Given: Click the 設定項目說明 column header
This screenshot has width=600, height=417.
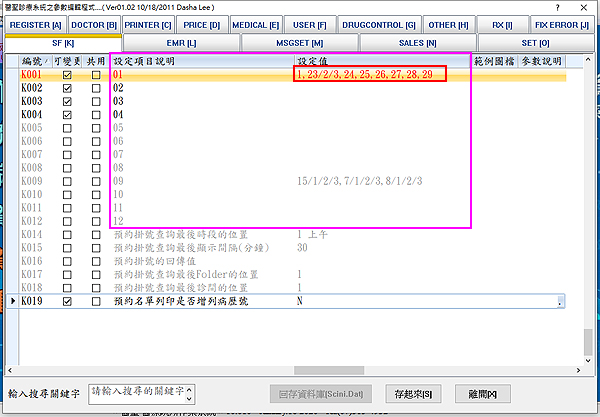Looking at the screenshot, I should pyautogui.click(x=200, y=61).
